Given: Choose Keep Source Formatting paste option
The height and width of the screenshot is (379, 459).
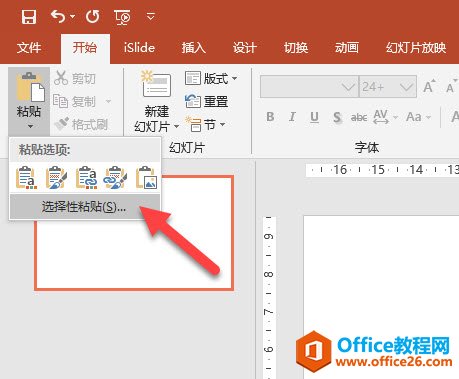Looking at the screenshot, I should click(57, 177).
